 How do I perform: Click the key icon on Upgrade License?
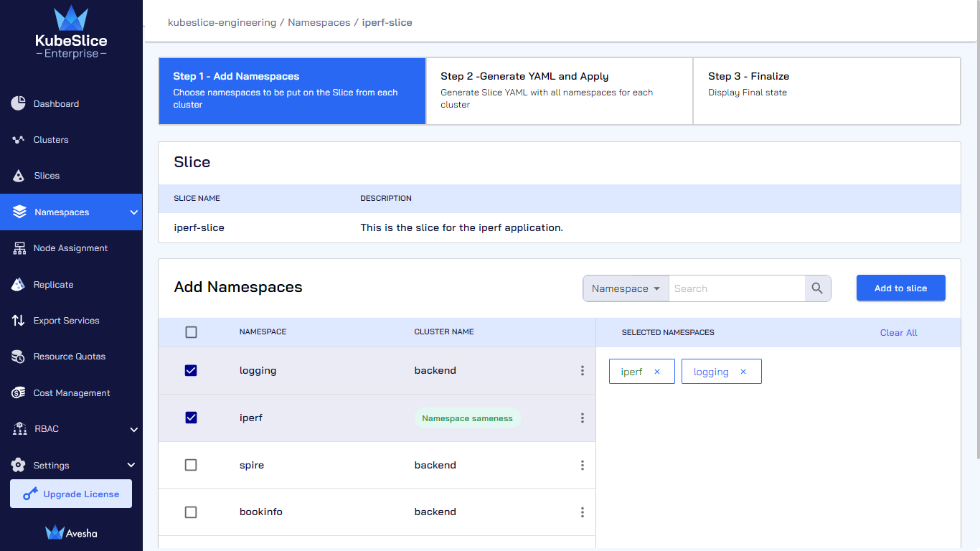click(x=30, y=494)
